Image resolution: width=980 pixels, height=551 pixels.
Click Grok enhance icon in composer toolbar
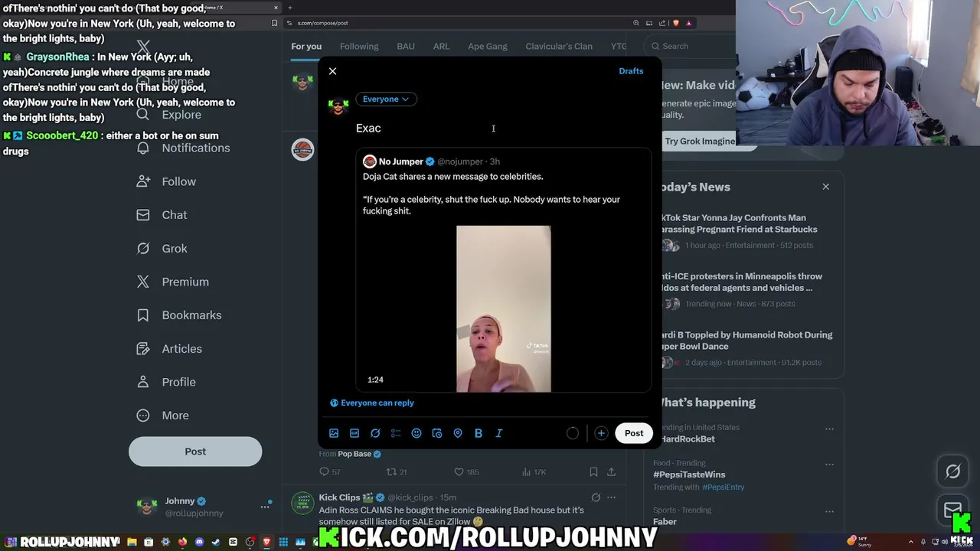coord(375,433)
